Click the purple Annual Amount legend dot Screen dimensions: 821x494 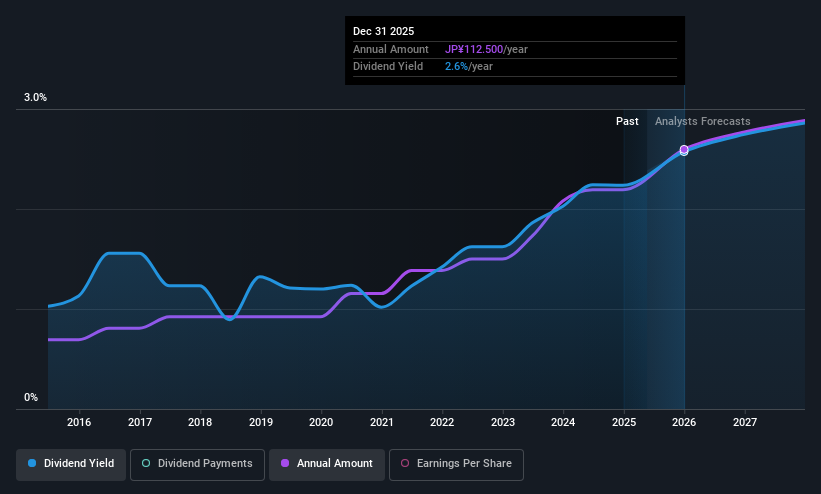click(x=285, y=463)
